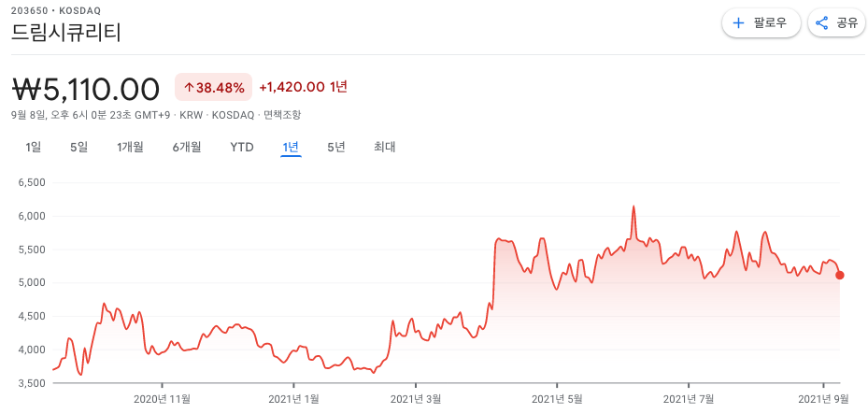Viewport: 868px width, 414px height.
Task: Switch to the 1개월 range tab
Action: (x=130, y=148)
